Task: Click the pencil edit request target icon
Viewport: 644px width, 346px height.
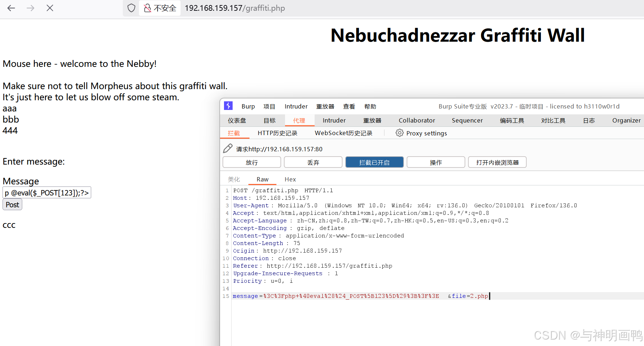Action: 228,148
